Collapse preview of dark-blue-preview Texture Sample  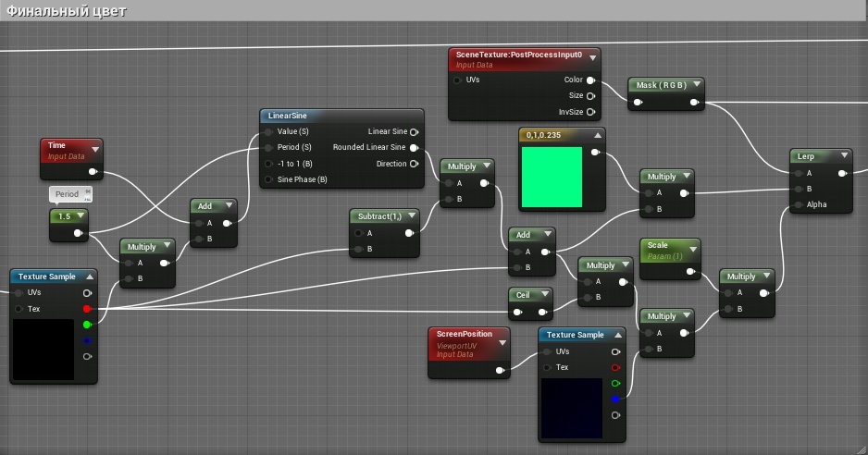pyautogui.click(x=618, y=335)
